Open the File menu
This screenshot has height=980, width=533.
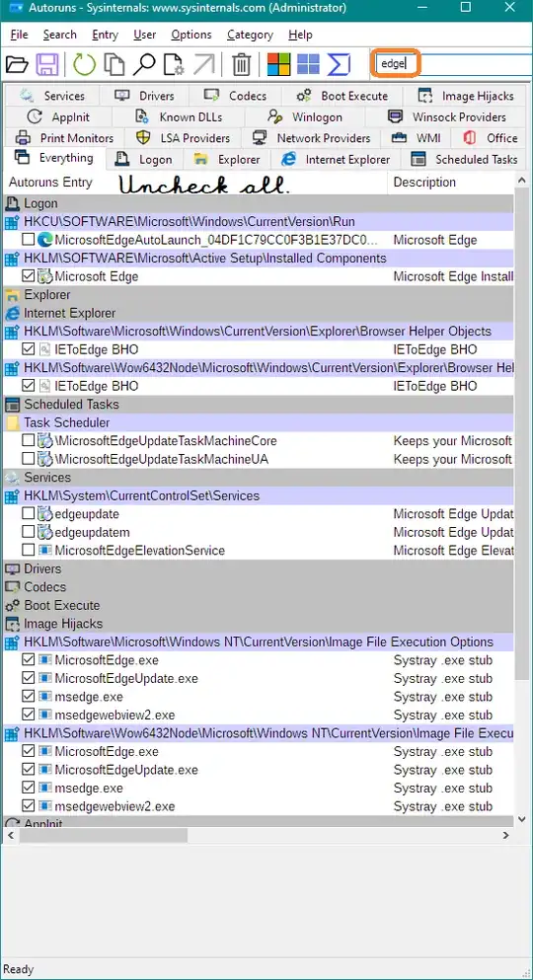20,35
